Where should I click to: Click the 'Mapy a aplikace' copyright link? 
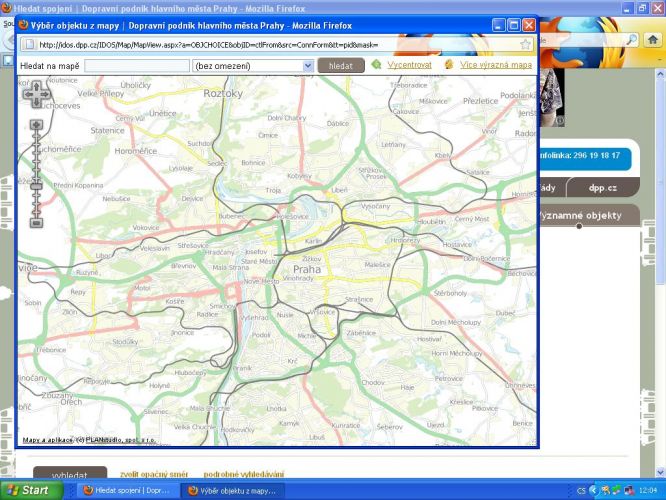[48, 440]
